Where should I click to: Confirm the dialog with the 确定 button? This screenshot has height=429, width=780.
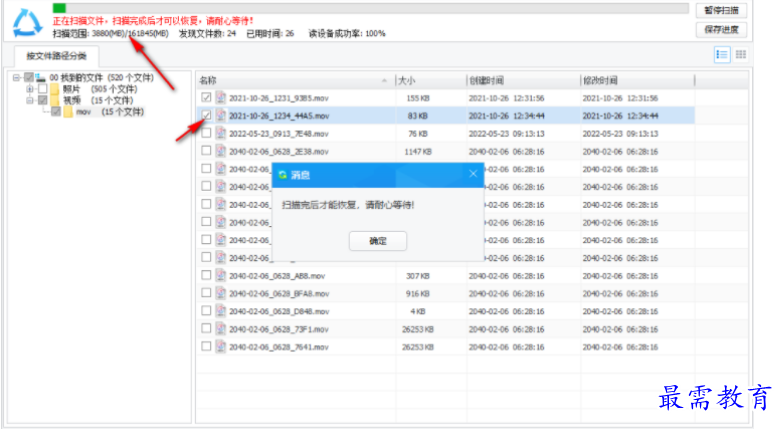coord(378,241)
